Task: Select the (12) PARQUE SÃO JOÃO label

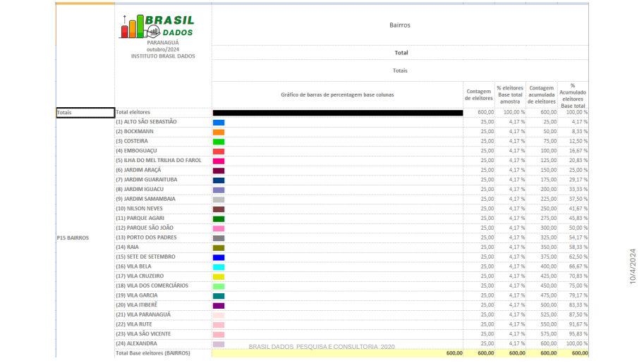Action: pyautogui.click(x=144, y=228)
